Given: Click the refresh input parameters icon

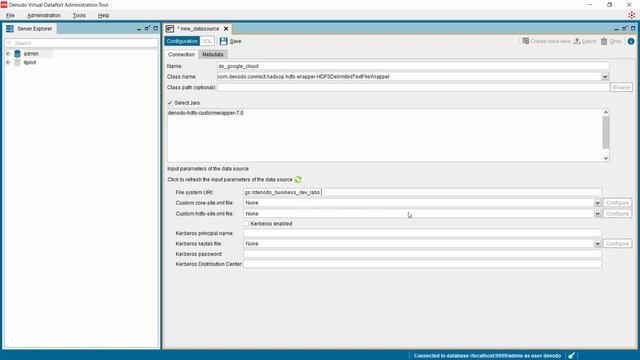Looking at the screenshot, I should coord(298,180).
